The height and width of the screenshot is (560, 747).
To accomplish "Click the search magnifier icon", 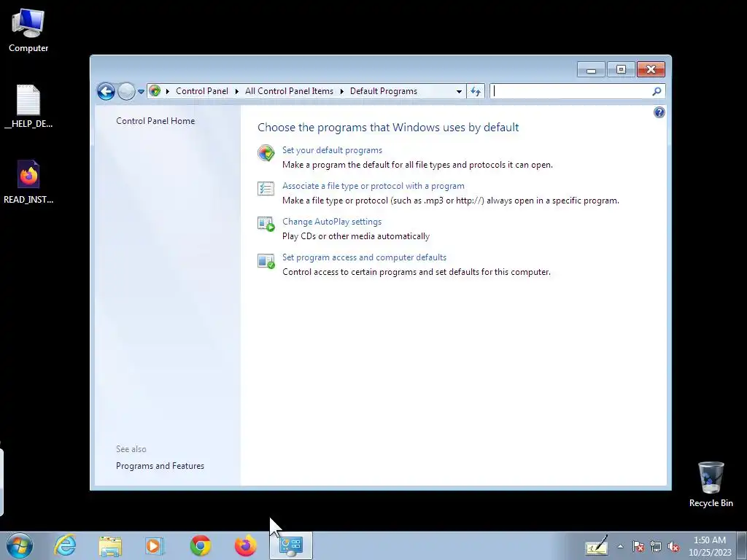I will 657,91.
